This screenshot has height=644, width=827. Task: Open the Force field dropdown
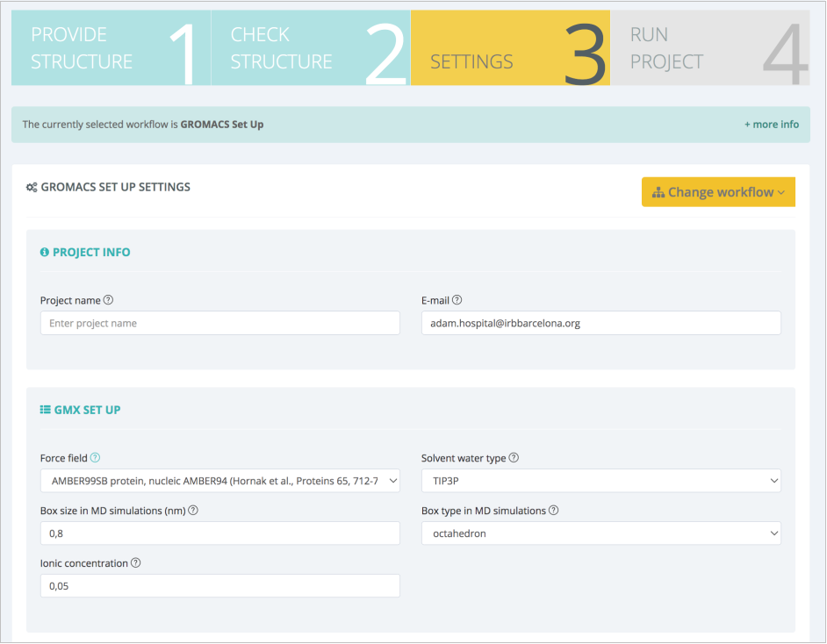219,481
